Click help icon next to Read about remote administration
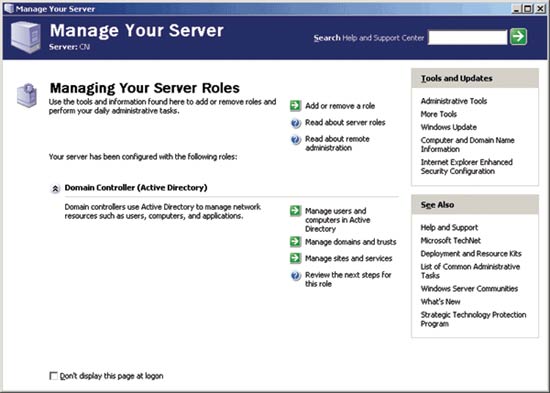The image size is (550, 393). pos(296,140)
